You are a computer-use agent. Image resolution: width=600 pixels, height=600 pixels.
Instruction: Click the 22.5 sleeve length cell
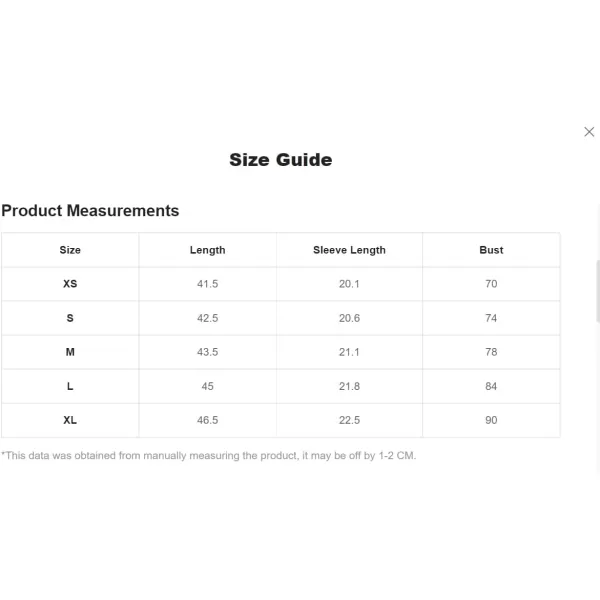(349, 420)
